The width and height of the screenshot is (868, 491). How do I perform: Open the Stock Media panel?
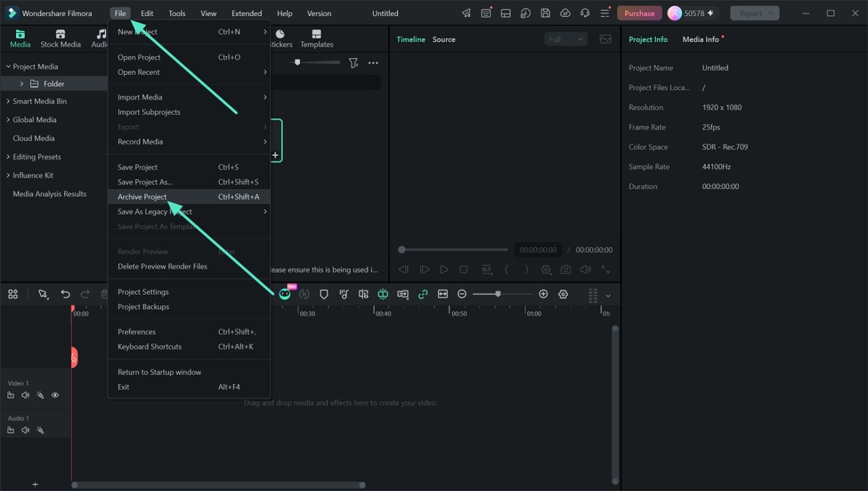click(60, 39)
